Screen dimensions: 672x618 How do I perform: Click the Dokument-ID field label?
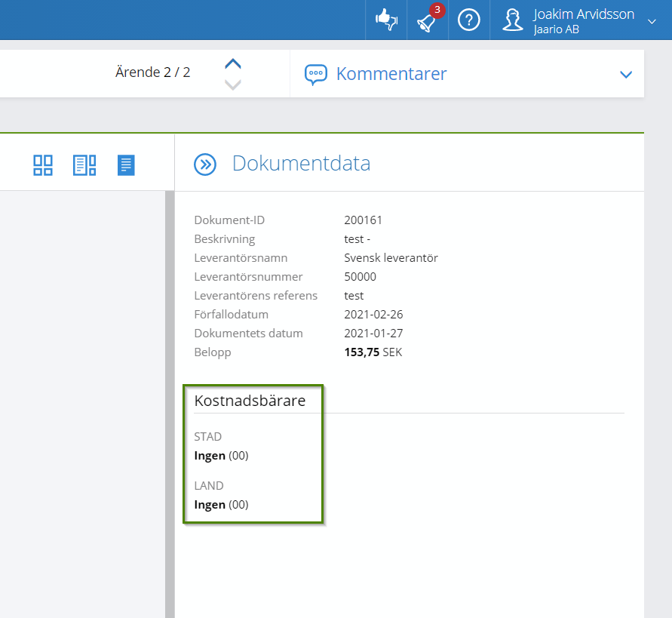pos(229,220)
